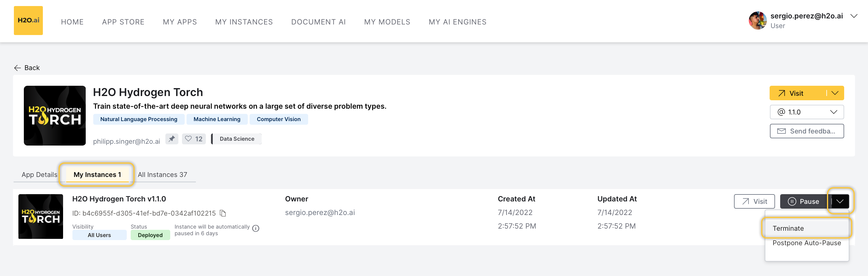The image size is (868, 276).
Task: Click the H2O.ai logo
Action: 28,21
